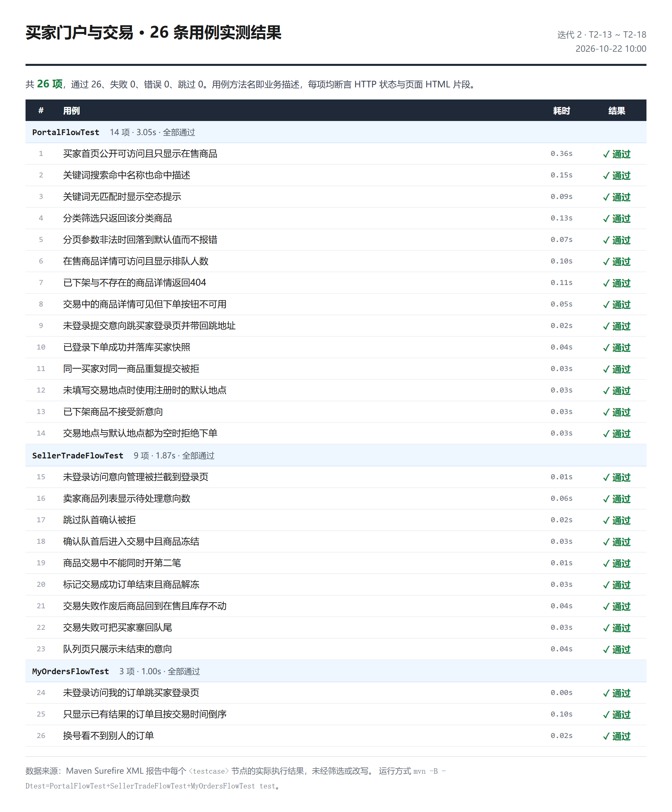Click test case 交易失败作废后商品回到在售且库存不动
Screen dimensions: 672x812
coord(144,606)
